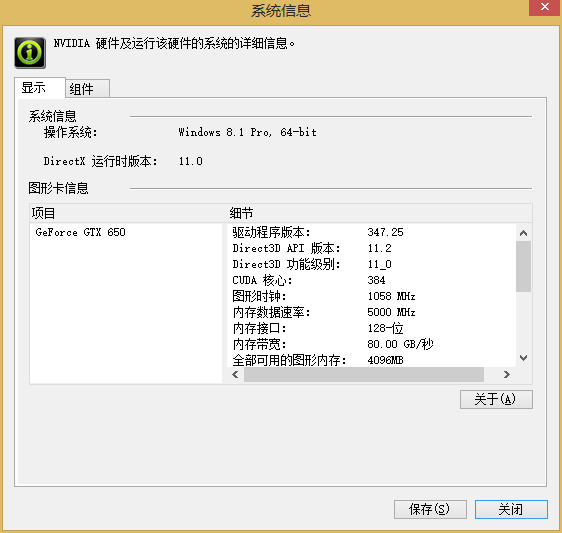Click the green NVIDIA info icon
This screenshot has height=533, width=562.
tap(30, 53)
